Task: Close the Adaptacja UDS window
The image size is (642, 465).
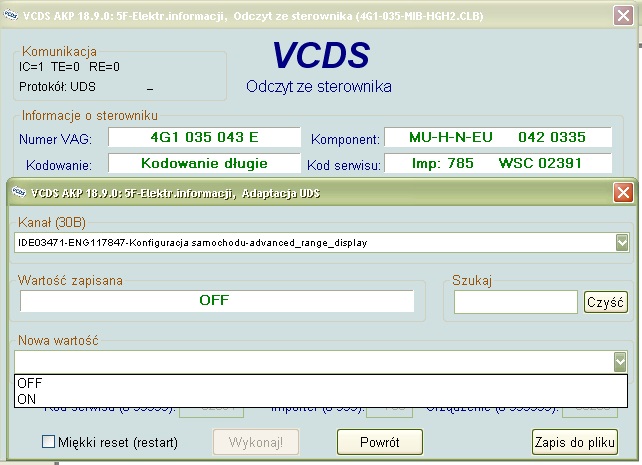Action: pos(623,192)
